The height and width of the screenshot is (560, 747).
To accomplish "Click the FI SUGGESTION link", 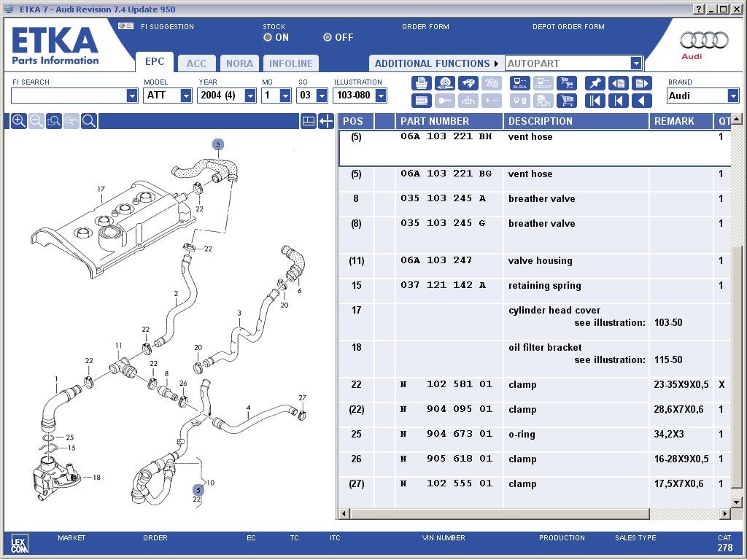I will pos(167,27).
